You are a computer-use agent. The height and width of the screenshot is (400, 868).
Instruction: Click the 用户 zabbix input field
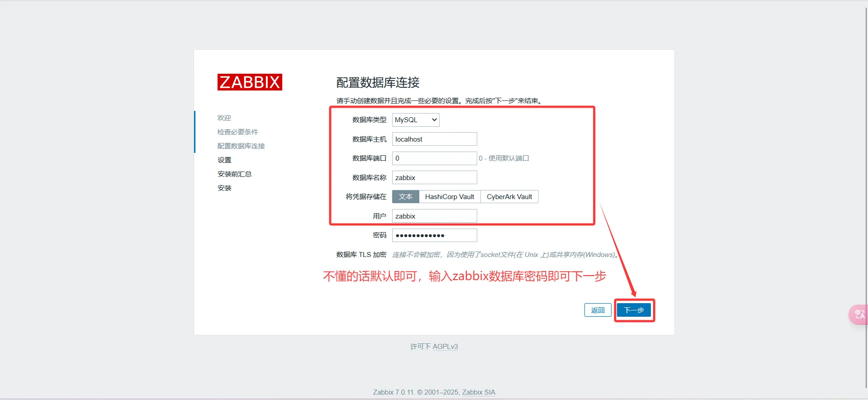[434, 216]
